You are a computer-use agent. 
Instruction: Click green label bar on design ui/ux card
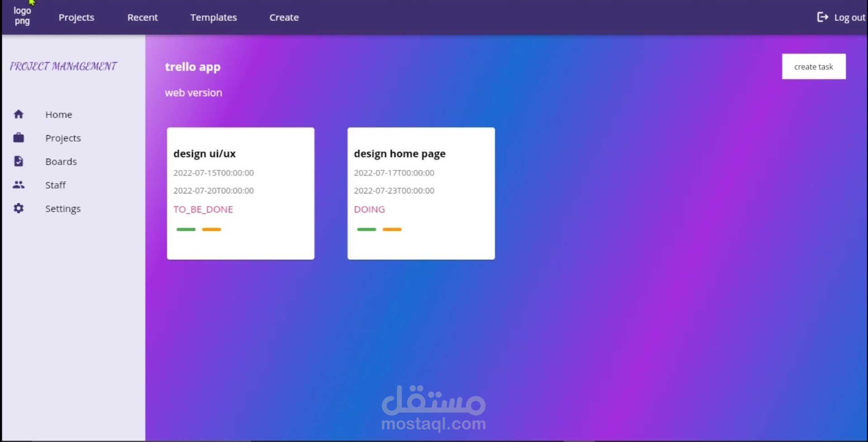pyautogui.click(x=186, y=230)
